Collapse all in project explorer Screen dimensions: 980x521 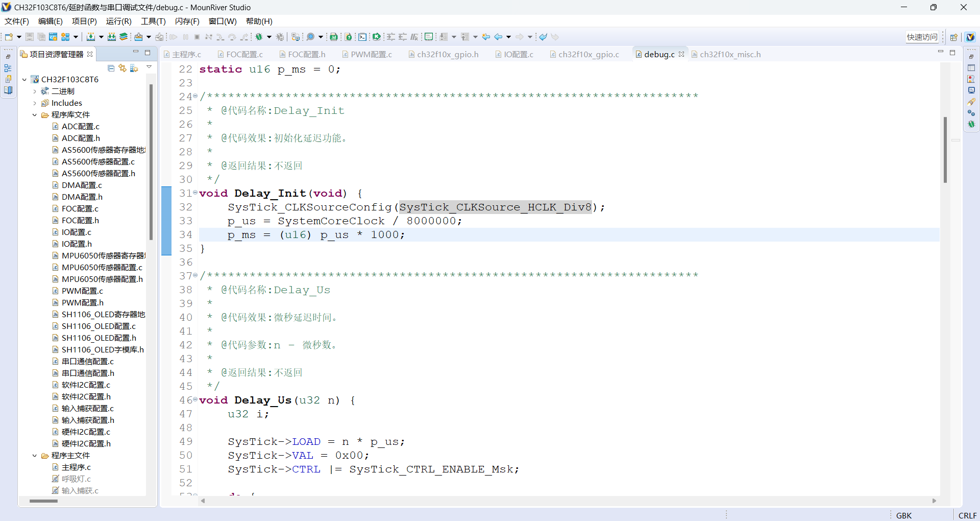pos(111,68)
